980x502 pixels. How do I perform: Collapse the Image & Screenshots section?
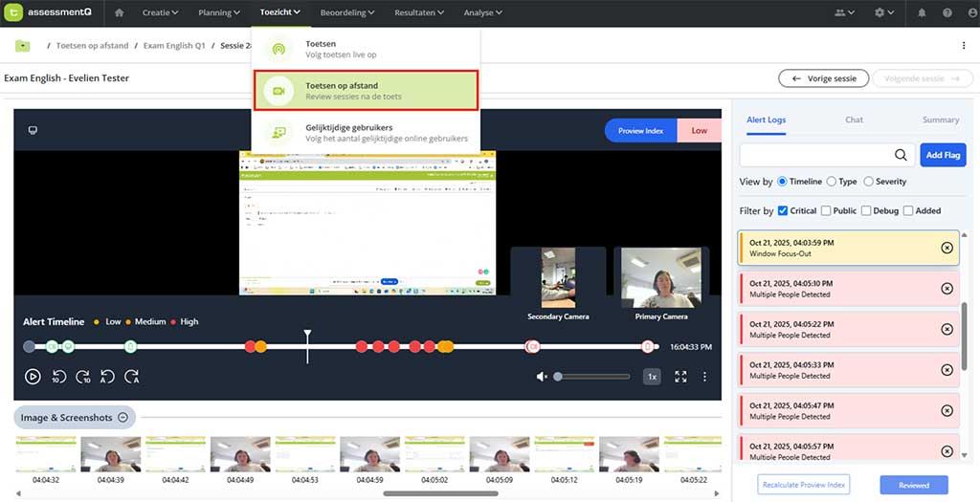pos(122,417)
